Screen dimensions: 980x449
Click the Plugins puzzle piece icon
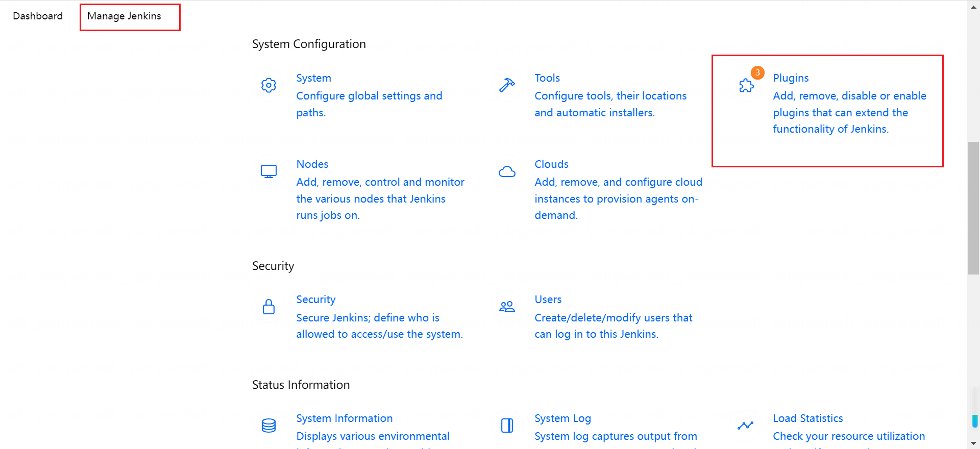point(746,86)
